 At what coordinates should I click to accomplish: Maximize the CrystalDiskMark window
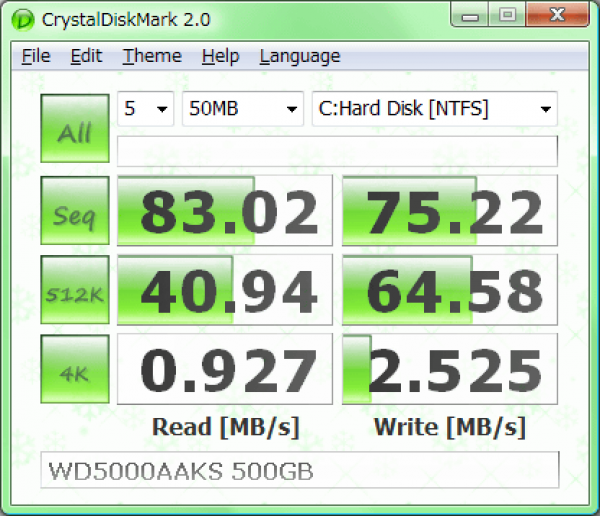(x=507, y=15)
